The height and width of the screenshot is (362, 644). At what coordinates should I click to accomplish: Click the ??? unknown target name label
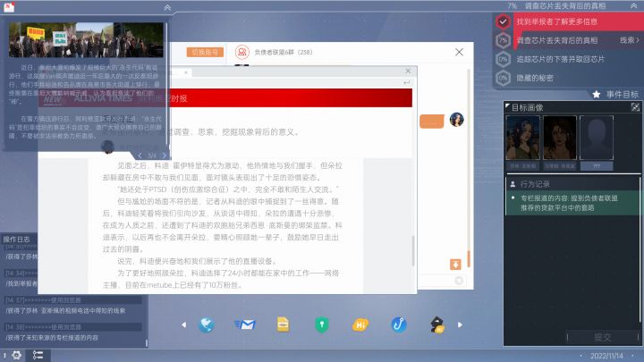click(x=597, y=166)
